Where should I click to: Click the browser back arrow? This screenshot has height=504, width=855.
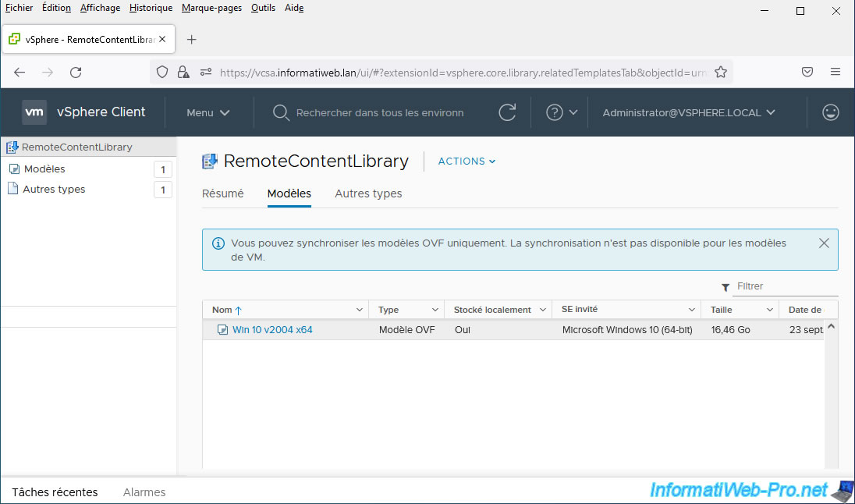coord(20,72)
